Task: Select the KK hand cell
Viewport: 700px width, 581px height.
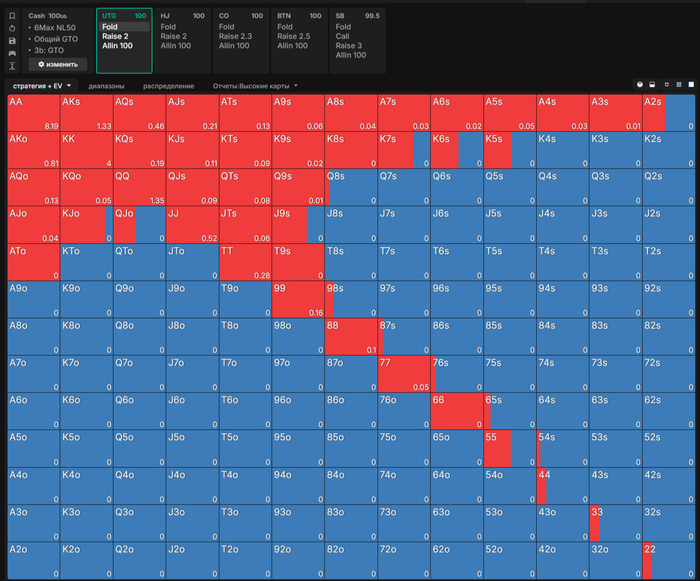Action: tap(87, 150)
